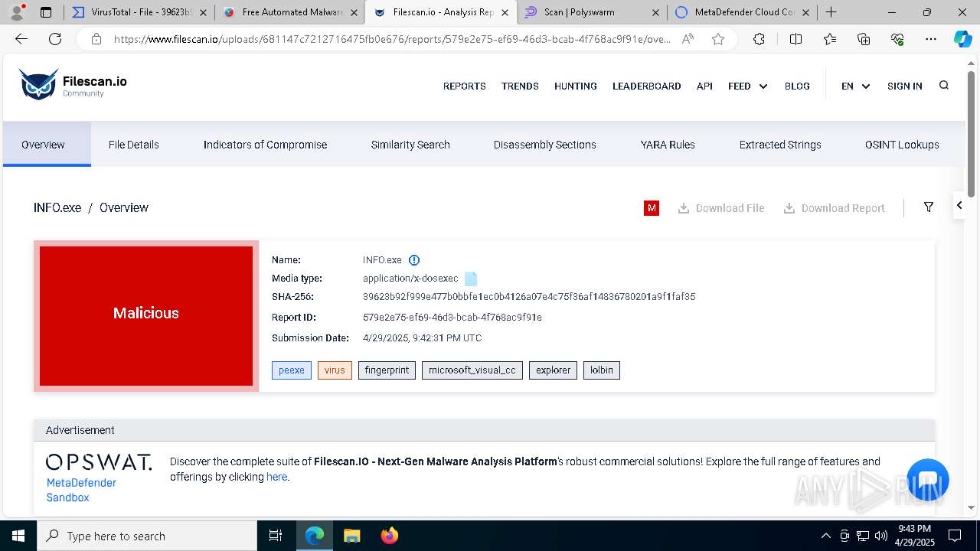This screenshot has width=980, height=551.
Task: Follow the 'here' advertisement link
Action: point(276,477)
